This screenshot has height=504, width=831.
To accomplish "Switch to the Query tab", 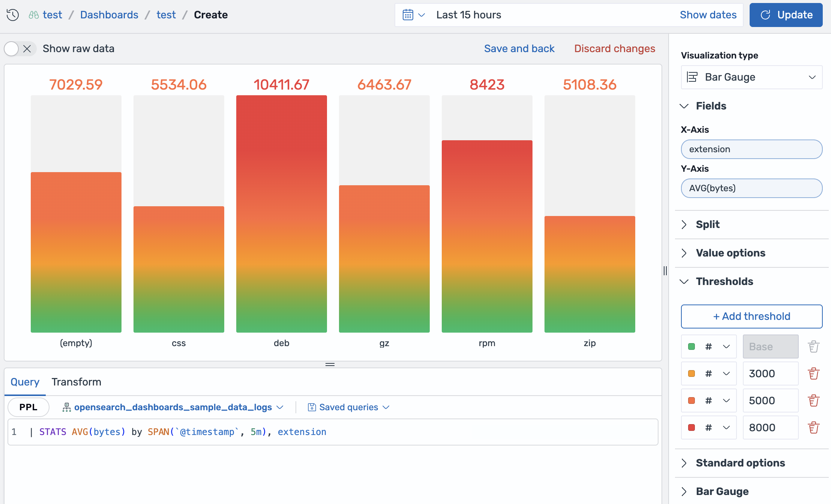I will coord(25,382).
